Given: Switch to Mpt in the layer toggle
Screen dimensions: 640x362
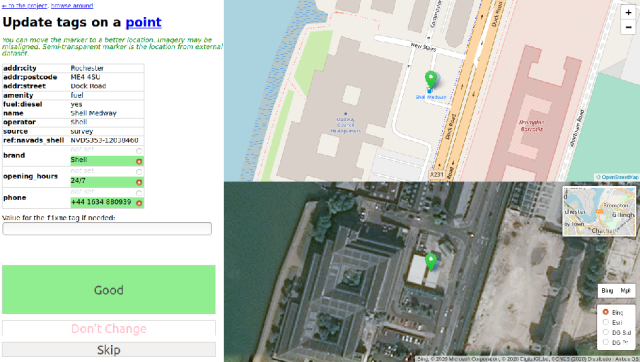Looking at the screenshot, I should 625,291.
